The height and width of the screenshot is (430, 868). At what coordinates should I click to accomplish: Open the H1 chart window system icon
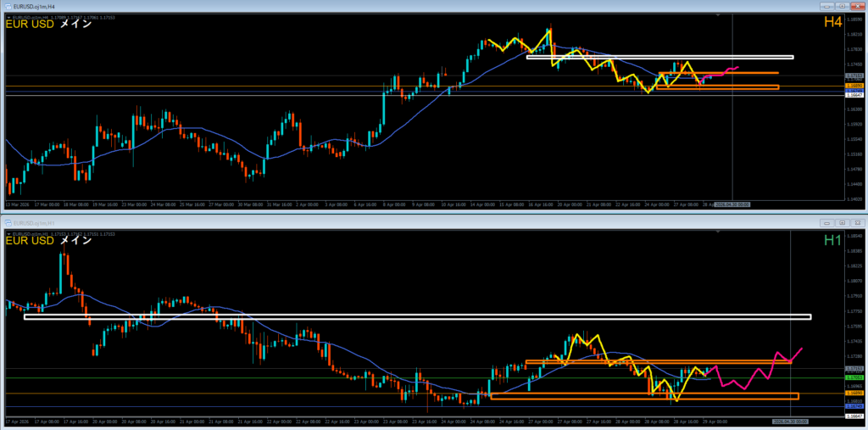[8, 222]
